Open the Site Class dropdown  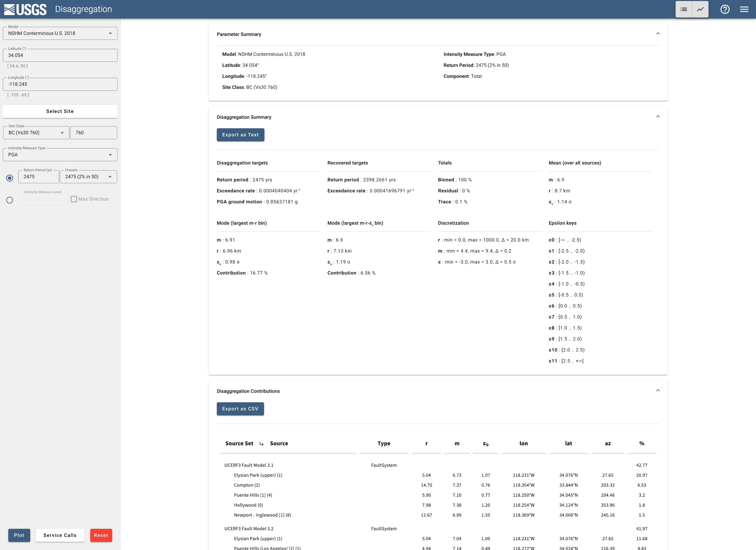tap(36, 133)
